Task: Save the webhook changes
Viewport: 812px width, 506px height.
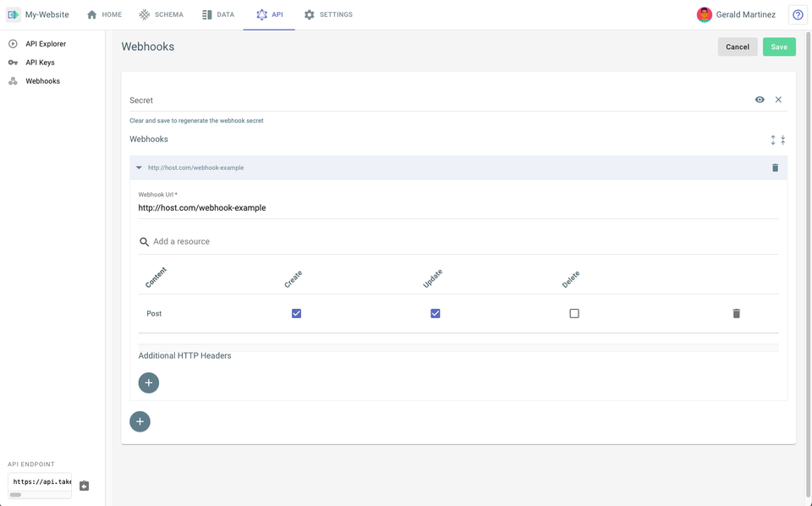Action: pos(779,47)
